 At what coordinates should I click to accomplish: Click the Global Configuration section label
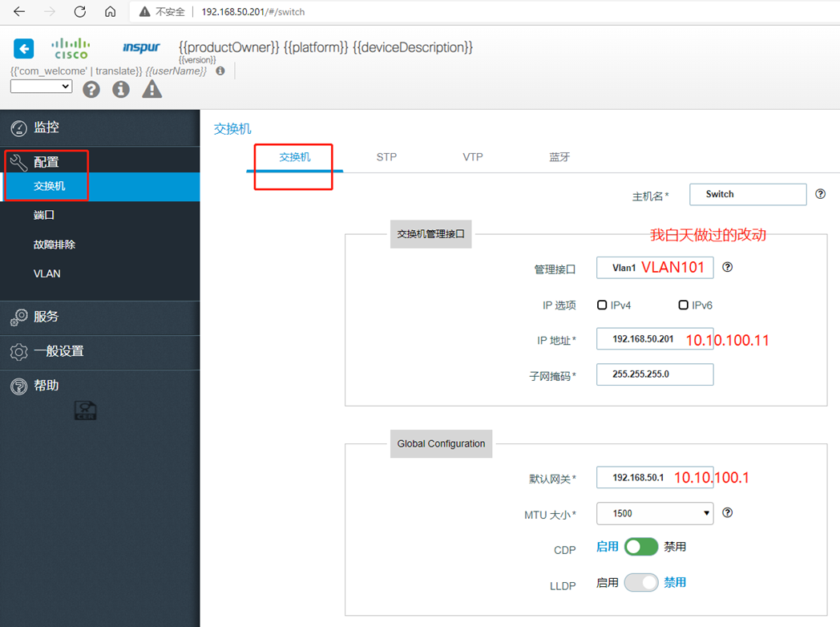441,443
